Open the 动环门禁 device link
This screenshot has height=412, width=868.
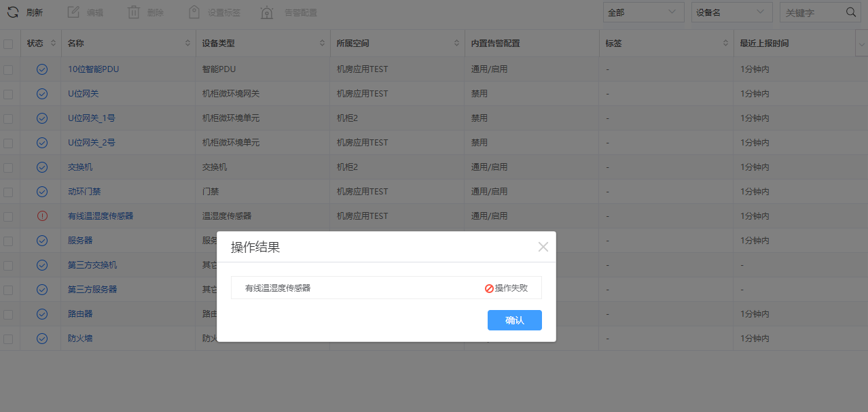point(84,192)
